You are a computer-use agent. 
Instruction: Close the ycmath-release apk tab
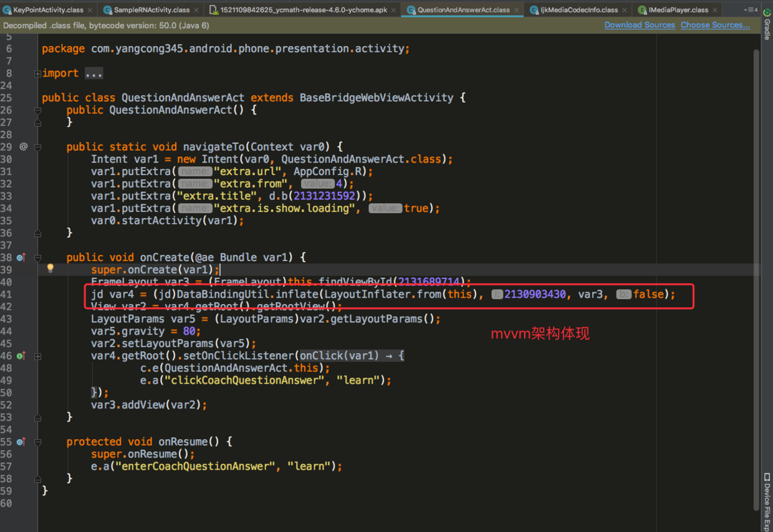395,10
